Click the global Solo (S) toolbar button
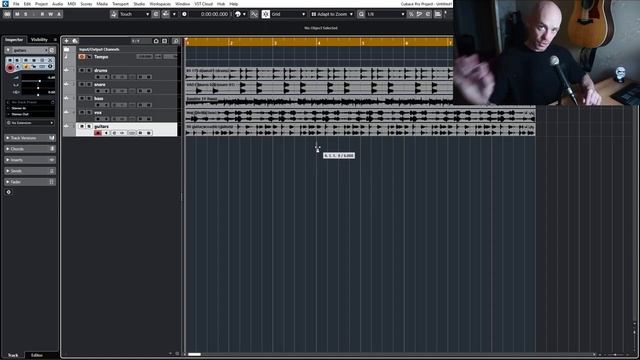The image size is (640, 360). tap(26, 14)
